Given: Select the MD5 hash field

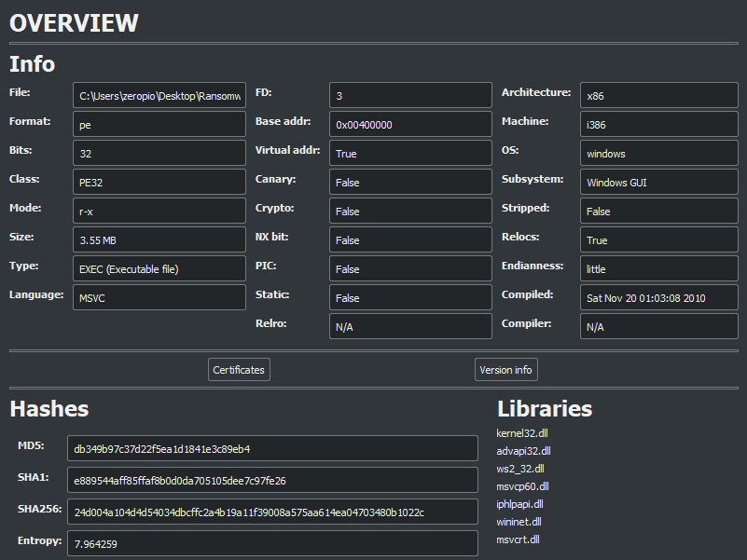Looking at the screenshot, I should point(272,448).
